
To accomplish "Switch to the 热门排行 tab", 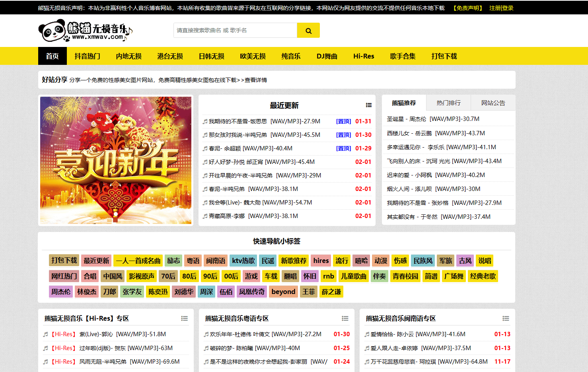I will (448, 103).
